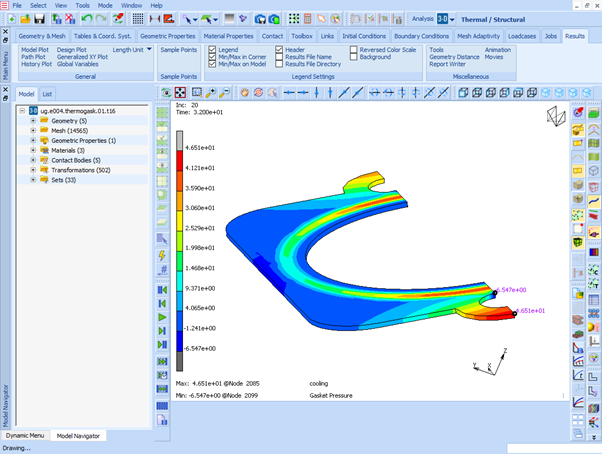
Task: Toggle the Legend checkbox
Action: (211, 49)
